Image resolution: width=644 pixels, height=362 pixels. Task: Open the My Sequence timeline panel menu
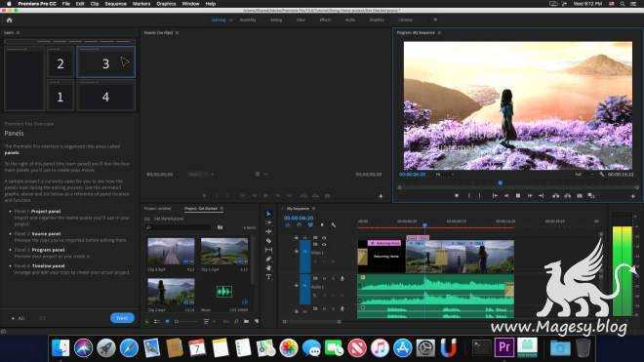[x=313, y=209]
